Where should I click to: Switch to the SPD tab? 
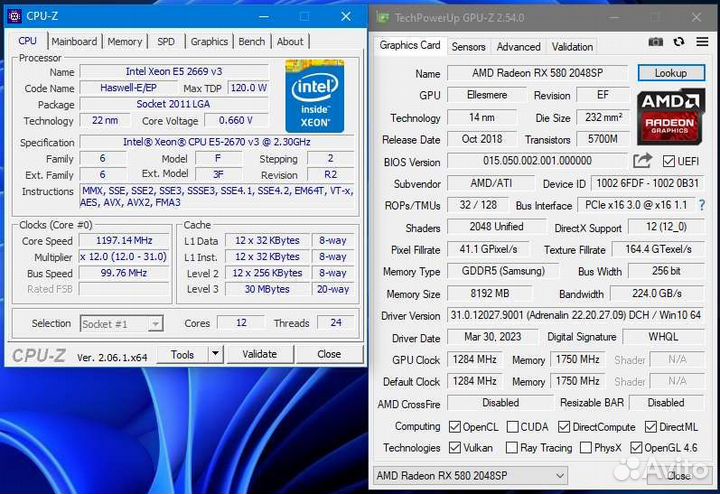[x=166, y=41]
